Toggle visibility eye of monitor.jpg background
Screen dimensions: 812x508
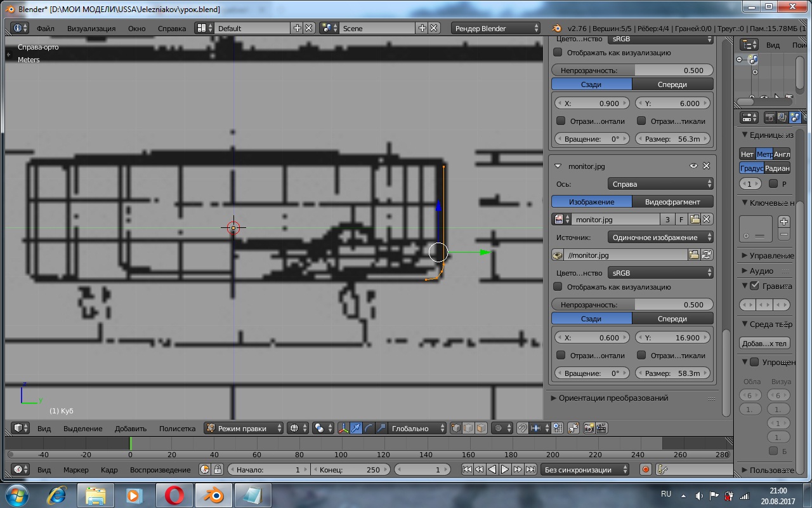point(693,166)
